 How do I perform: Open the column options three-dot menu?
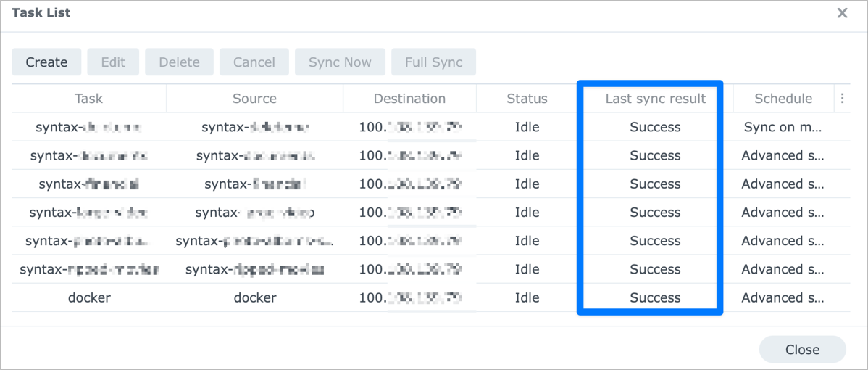pyautogui.click(x=842, y=99)
